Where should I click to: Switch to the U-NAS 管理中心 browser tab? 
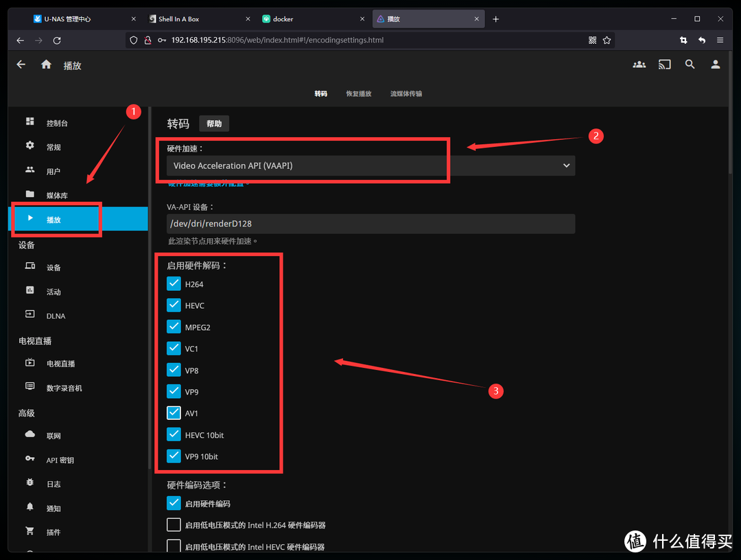coord(84,19)
